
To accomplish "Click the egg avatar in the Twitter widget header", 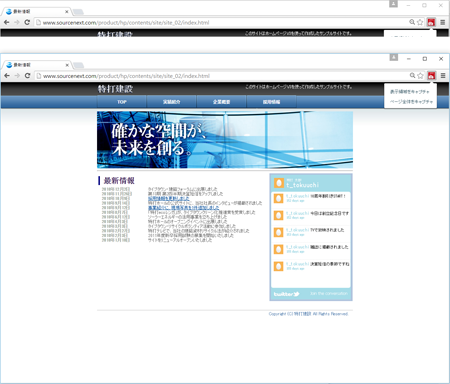I will tap(279, 183).
